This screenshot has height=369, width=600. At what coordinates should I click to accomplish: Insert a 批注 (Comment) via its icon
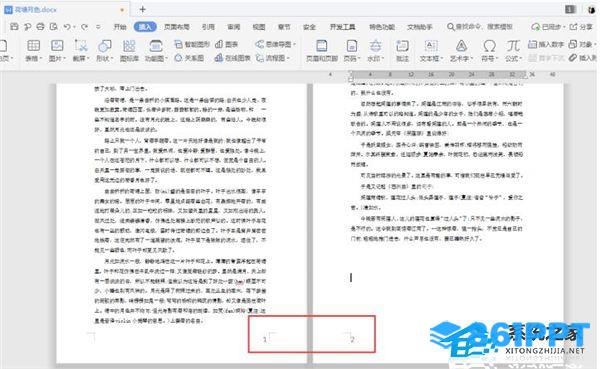point(402,46)
